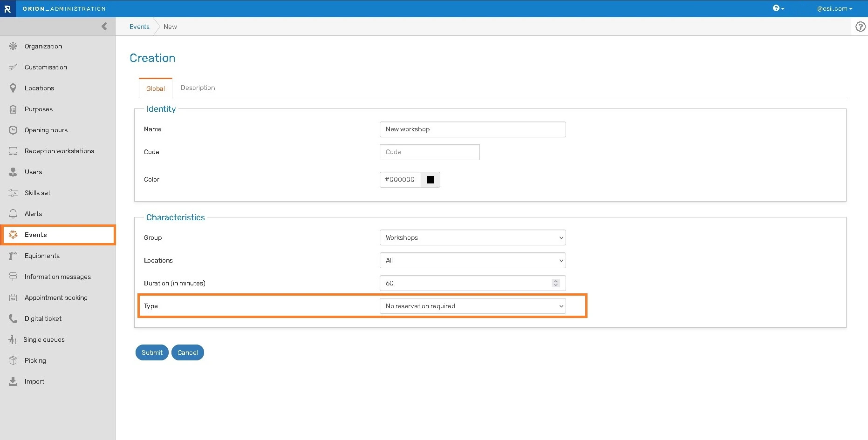Click the Import download icon
Image resolution: width=868 pixels, height=440 pixels.
13,381
